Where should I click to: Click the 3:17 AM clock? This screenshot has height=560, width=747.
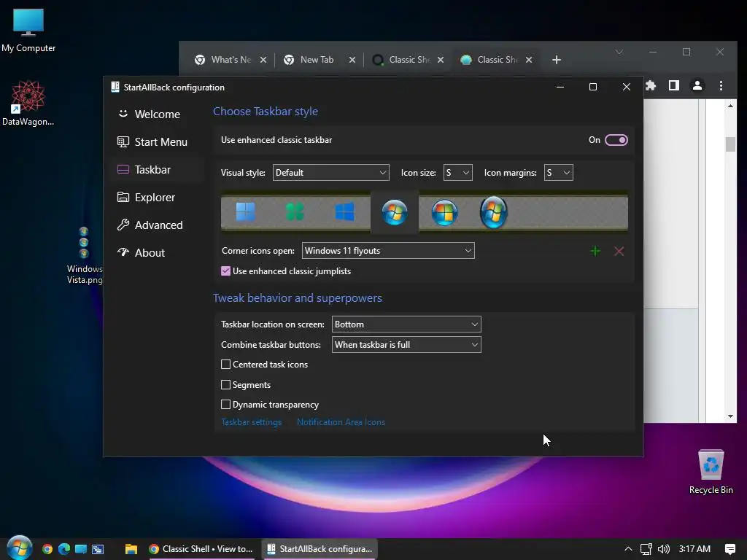694,549
